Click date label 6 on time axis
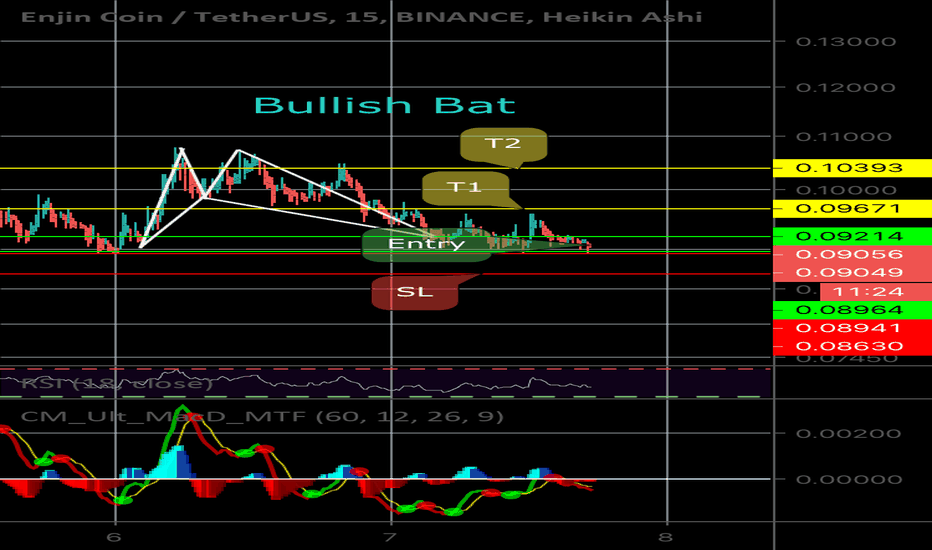The height and width of the screenshot is (550, 932). pos(114,538)
